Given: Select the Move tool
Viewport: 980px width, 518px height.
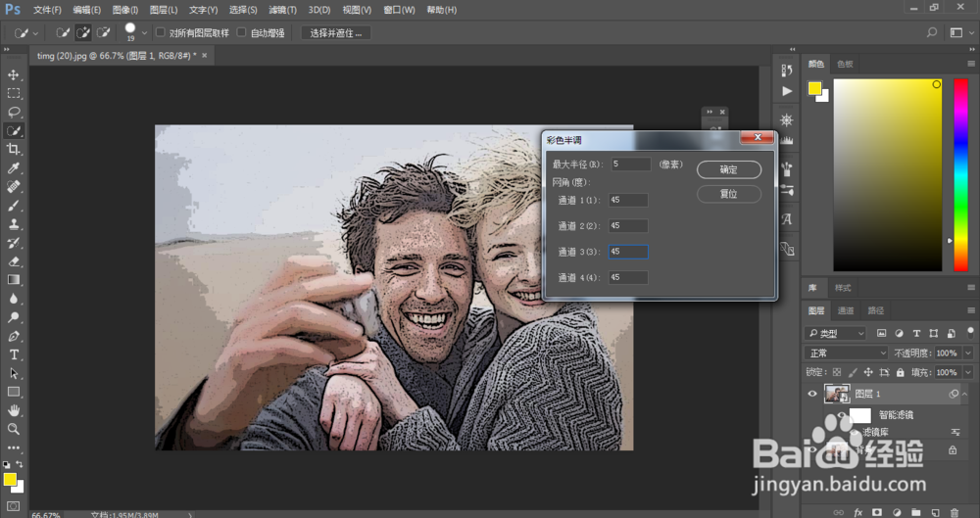Looking at the screenshot, I should click(13, 75).
